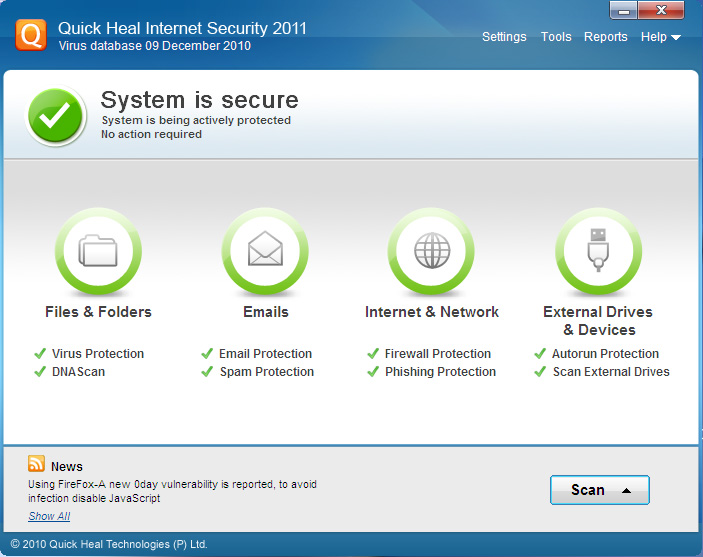Viewport: 703px width, 557px height.
Task: Click the Show All news link
Action: (x=49, y=516)
